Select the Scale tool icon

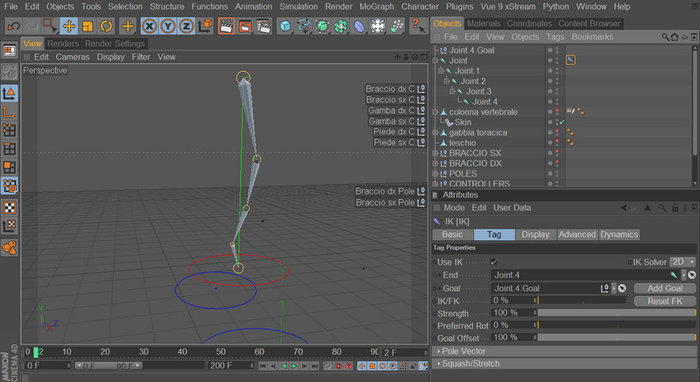(x=88, y=26)
